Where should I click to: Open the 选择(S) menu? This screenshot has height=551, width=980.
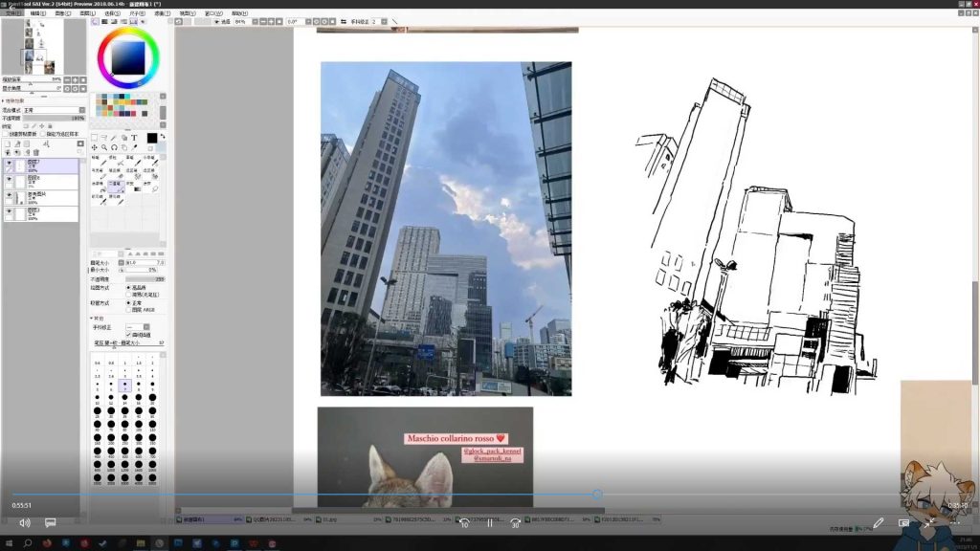(x=112, y=13)
